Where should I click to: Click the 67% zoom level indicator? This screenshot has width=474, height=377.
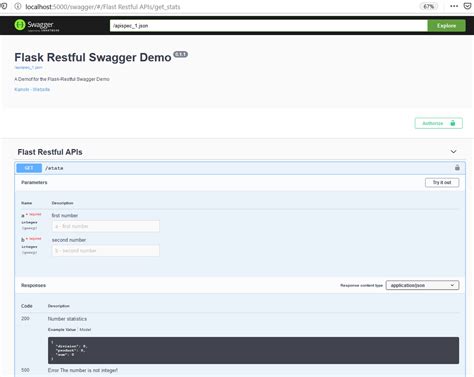pyautogui.click(x=428, y=6)
